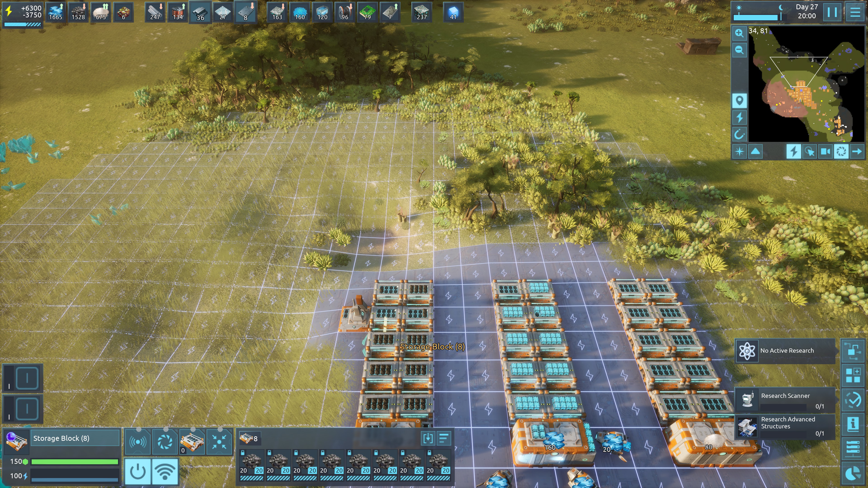Toggle the Storage Block power button

click(138, 472)
